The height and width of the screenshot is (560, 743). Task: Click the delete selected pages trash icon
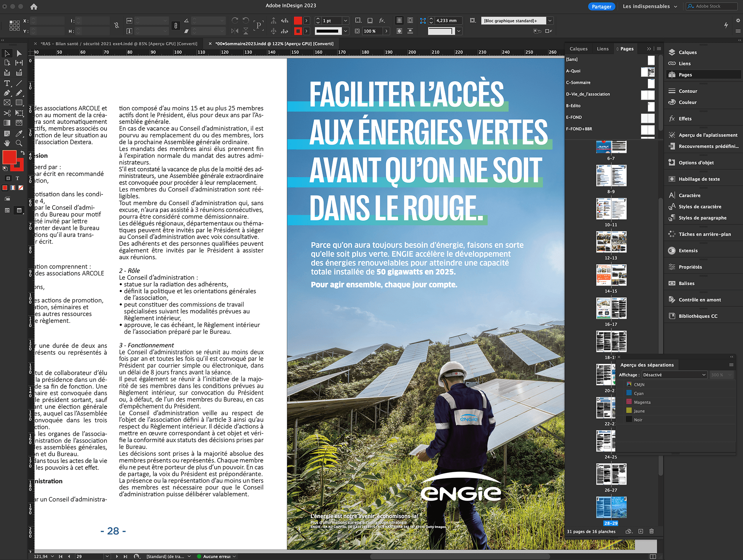pos(651,531)
